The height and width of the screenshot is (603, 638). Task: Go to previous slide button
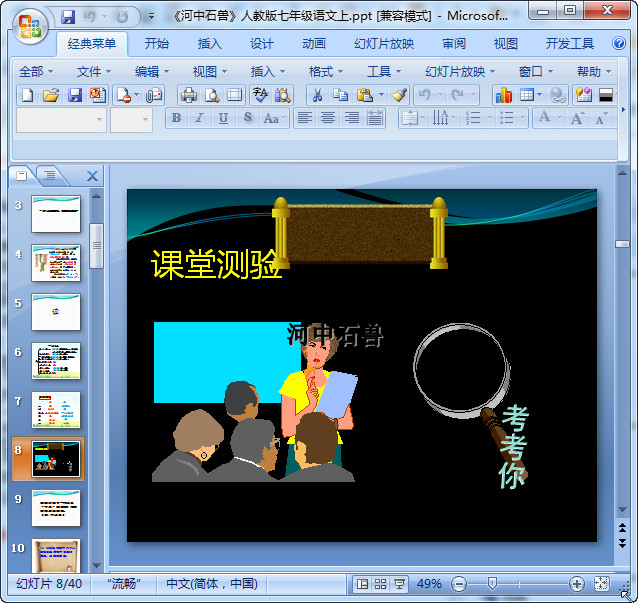(x=623, y=528)
